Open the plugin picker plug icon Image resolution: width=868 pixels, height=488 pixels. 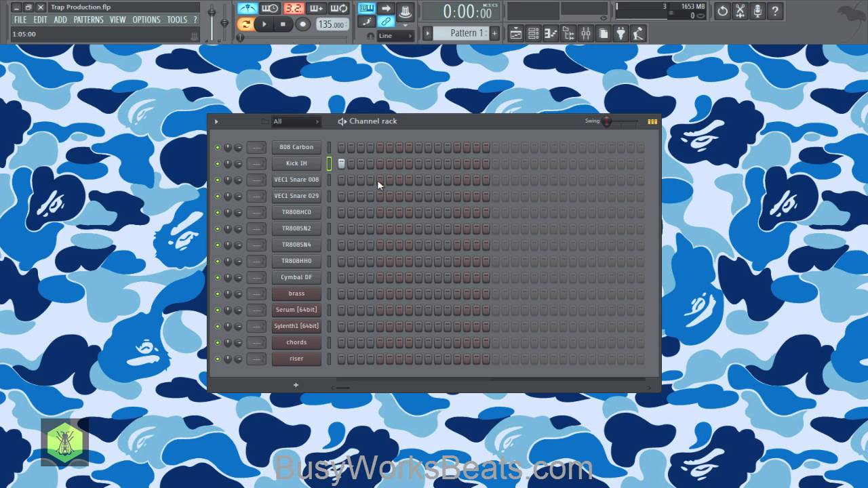pyautogui.click(x=621, y=33)
